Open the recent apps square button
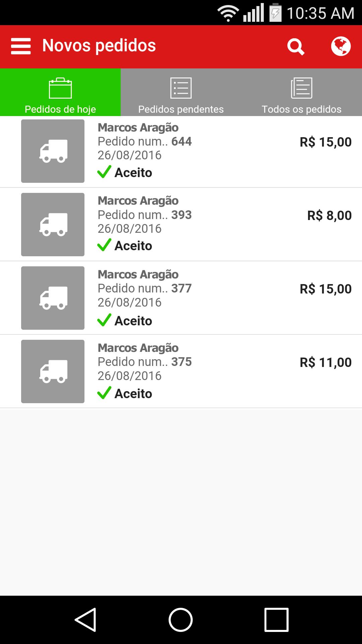Viewport: 362px width, 644px height. (277, 620)
